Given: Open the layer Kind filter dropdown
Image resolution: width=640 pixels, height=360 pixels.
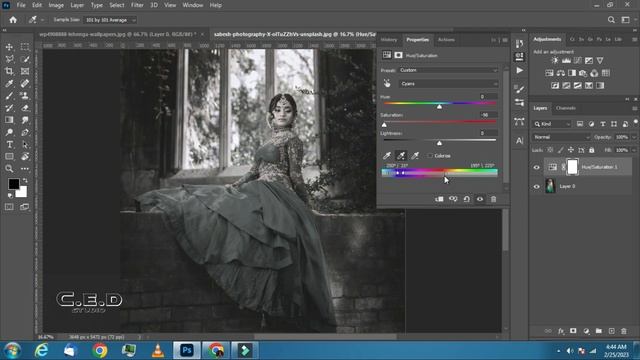Looking at the screenshot, I should click(x=552, y=124).
